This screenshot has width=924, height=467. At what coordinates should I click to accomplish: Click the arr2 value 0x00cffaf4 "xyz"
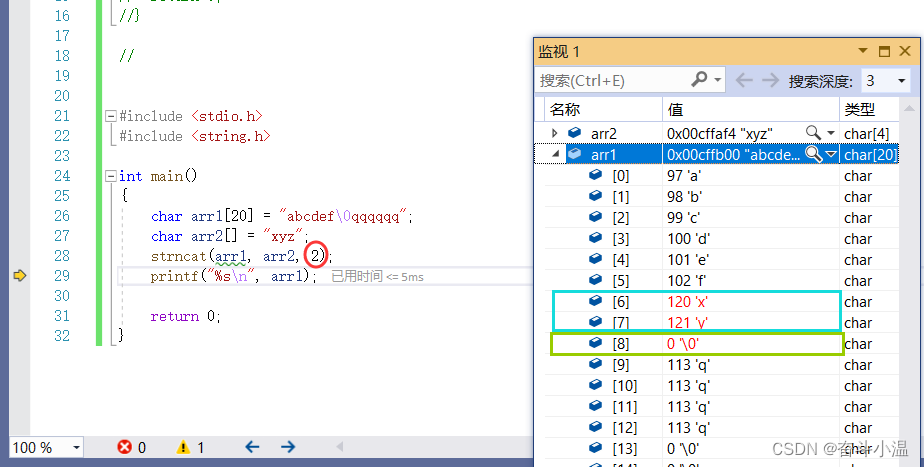coord(720,134)
